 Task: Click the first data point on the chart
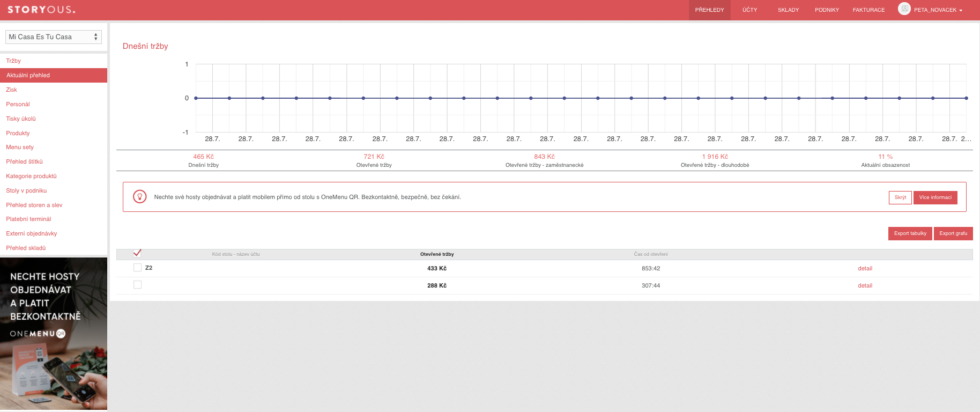(196, 98)
